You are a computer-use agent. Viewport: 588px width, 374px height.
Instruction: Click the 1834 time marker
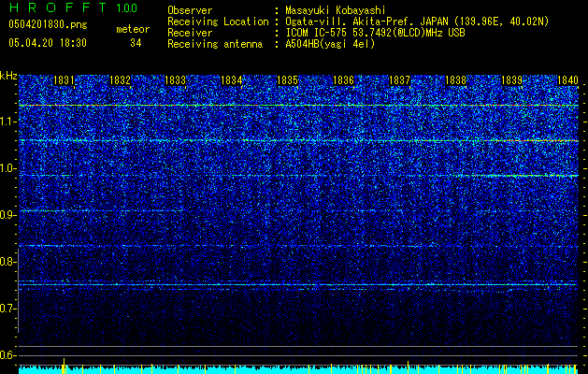[x=232, y=80]
